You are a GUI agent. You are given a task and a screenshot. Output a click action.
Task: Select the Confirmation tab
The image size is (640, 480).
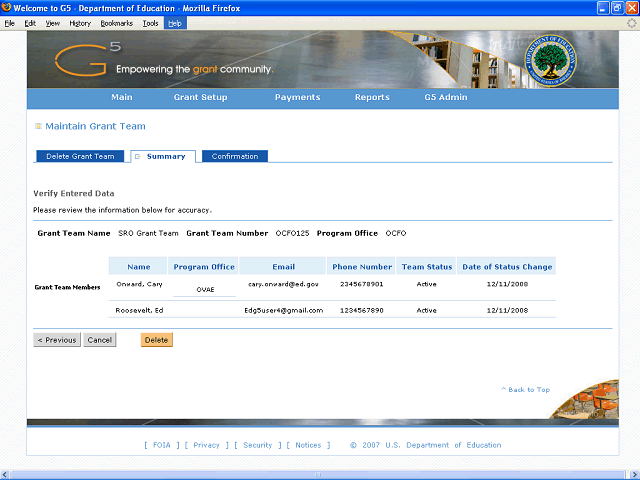click(x=235, y=156)
